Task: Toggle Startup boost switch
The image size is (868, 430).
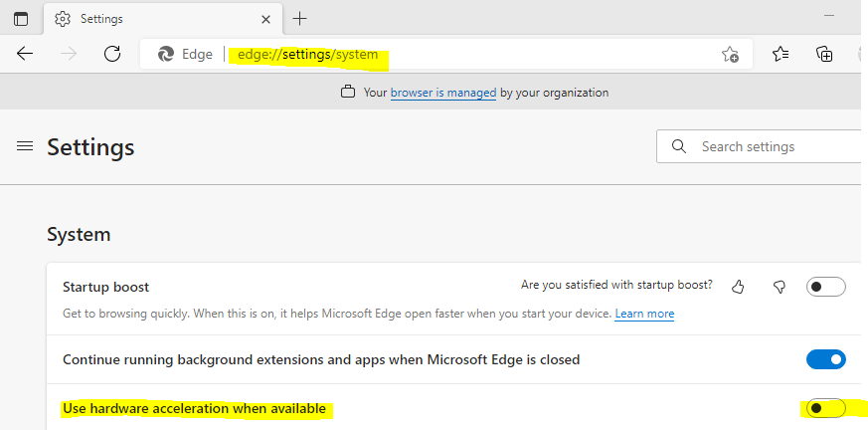Action: point(826,287)
